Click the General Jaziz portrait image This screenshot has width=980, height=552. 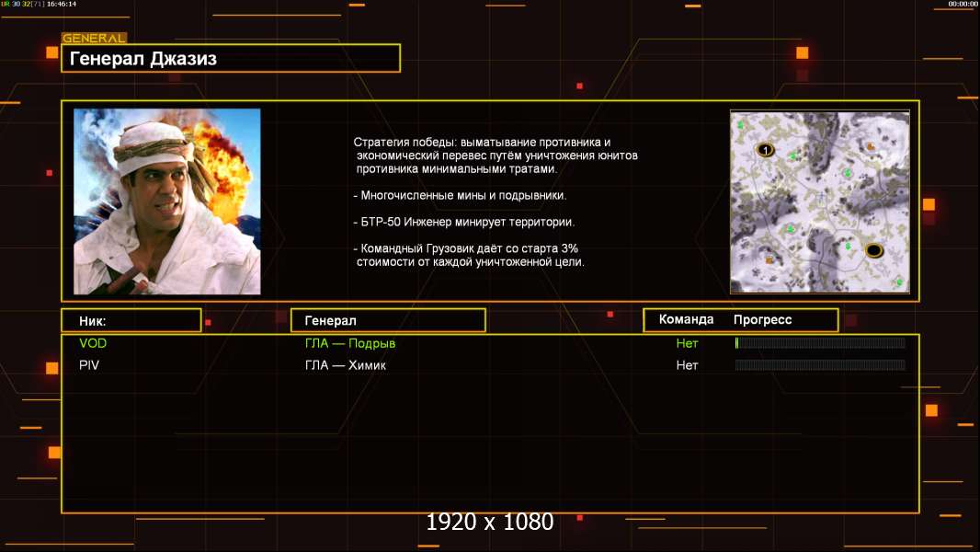coord(167,201)
